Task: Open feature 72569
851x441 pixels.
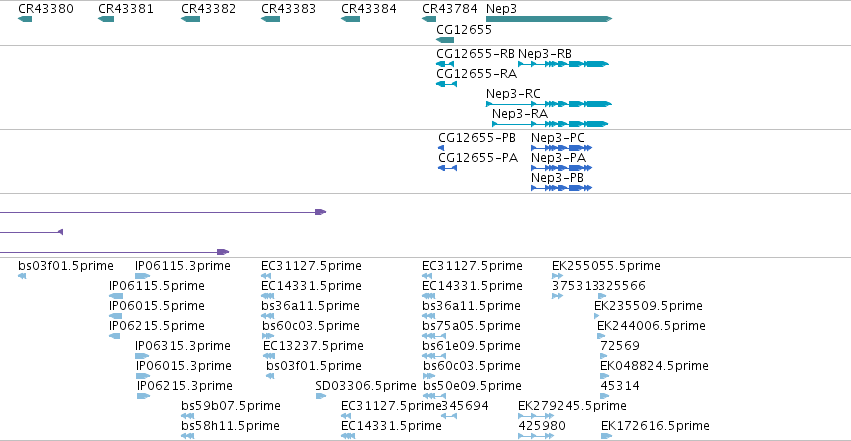Action: pyautogui.click(x=604, y=356)
